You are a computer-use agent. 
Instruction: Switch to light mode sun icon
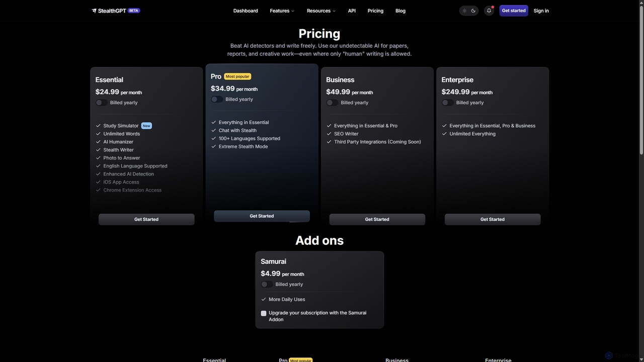tap(464, 11)
